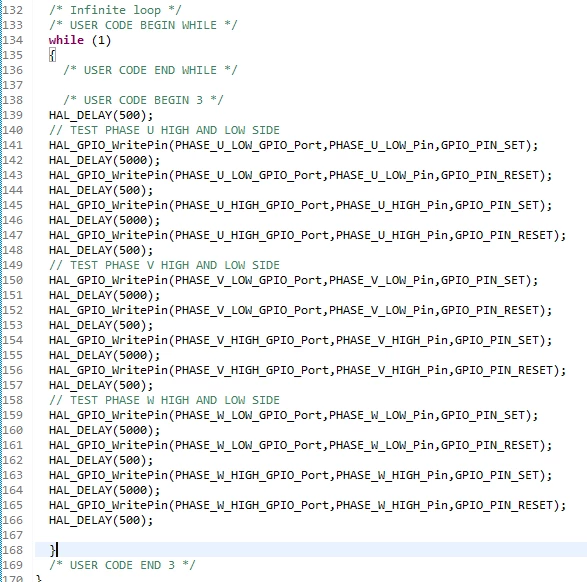587x582 pixels.
Task: Click the 'USER CODE END 3' comment
Action: [122, 565]
